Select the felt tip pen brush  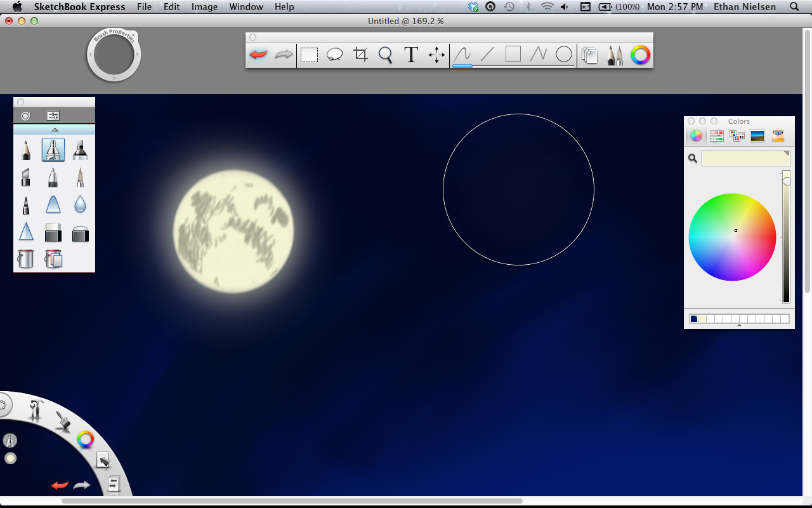tap(25, 204)
